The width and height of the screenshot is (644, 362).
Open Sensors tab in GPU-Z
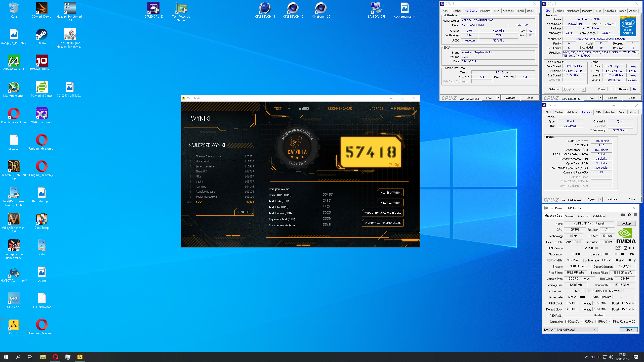570,216
